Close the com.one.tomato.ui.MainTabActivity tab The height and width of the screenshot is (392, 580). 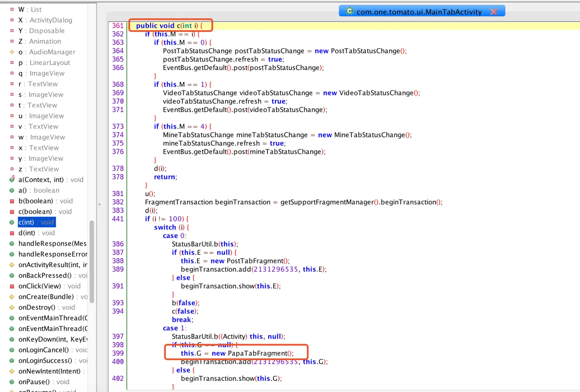[494, 12]
